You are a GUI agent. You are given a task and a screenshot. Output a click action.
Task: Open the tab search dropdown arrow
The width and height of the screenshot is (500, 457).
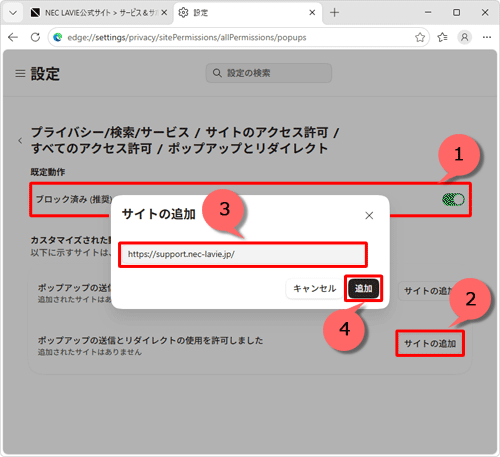coord(13,13)
